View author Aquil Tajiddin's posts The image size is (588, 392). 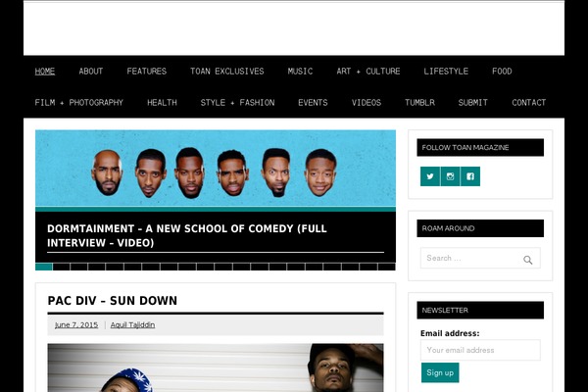coord(132,324)
